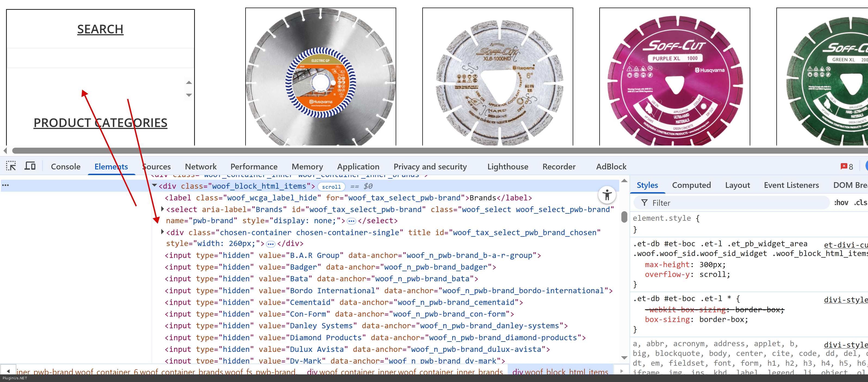Click the ellipsis icon inside select element
868x382 pixels.
351,221
